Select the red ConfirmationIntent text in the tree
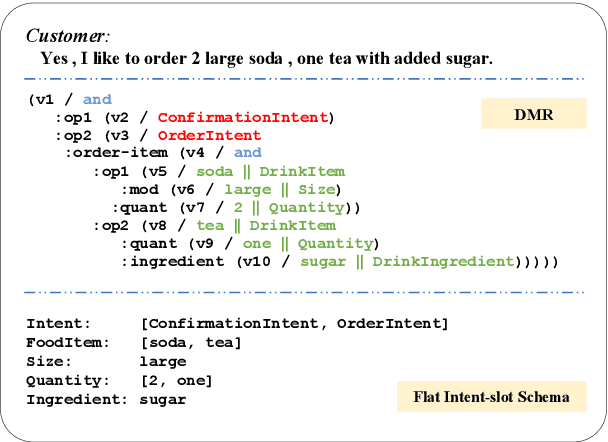608x442 pixels. click(243, 117)
